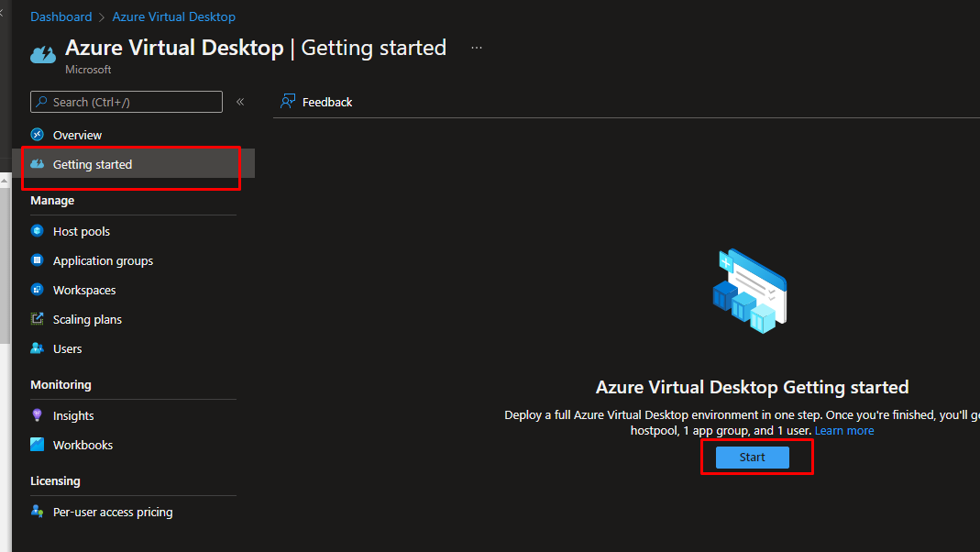Select the Getting started menu item

click(93, 164)
